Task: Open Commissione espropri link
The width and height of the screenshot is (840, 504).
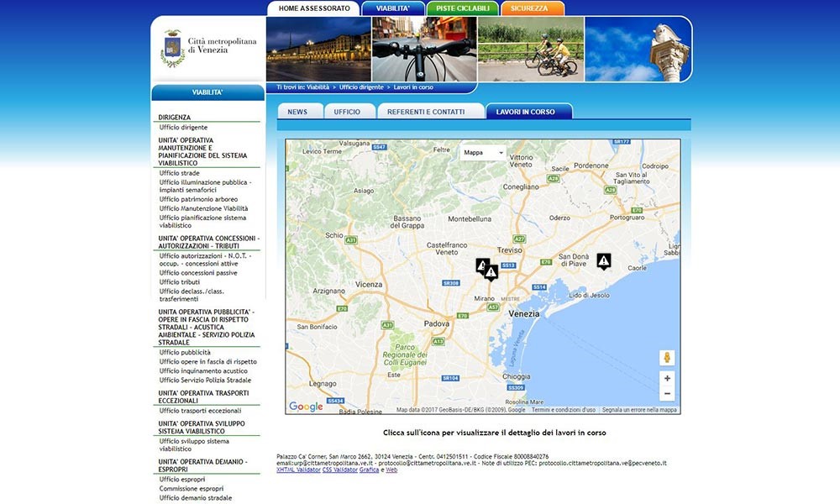Action: 192,489
